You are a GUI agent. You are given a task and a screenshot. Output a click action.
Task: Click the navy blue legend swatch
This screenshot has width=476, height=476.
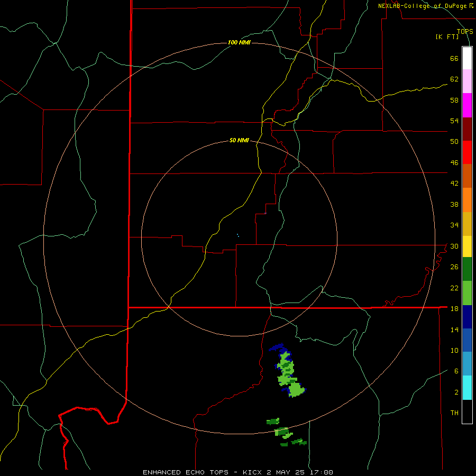click(467, 317)
